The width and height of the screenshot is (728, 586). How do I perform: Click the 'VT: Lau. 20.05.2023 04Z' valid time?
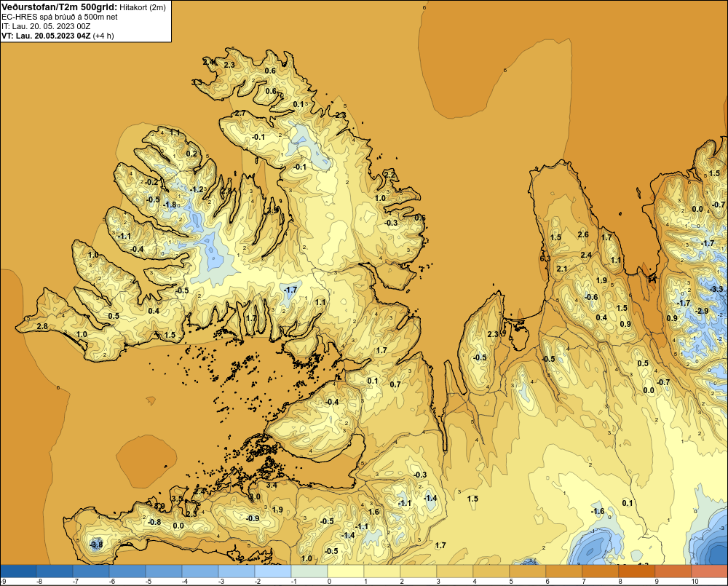46,36
